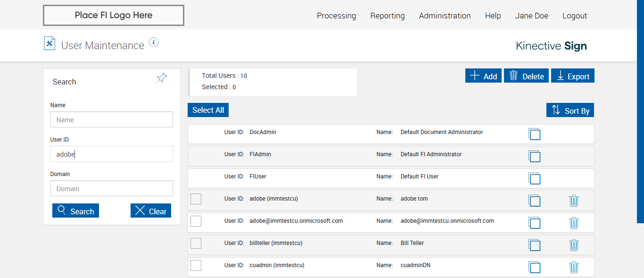Viewport: 644px width, 278px height.
Task: Click copy icon for FIAdmin row
Action: coord(534,156)
